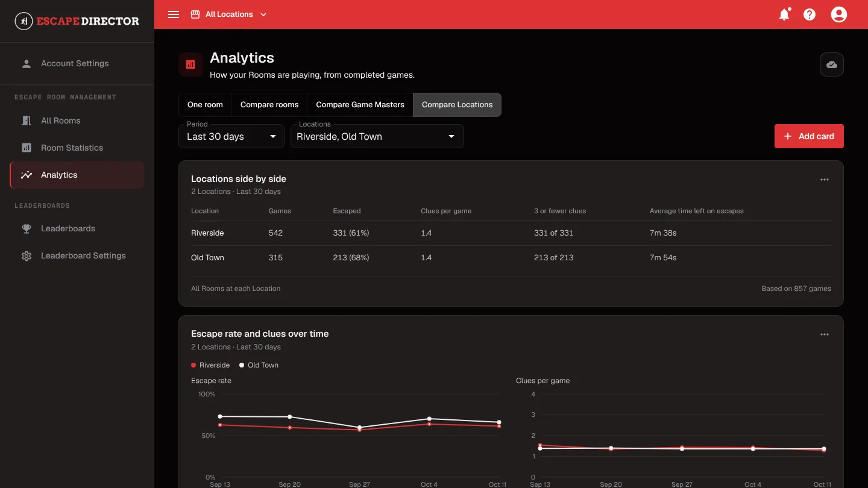The width and height of the screenshot is (868, 488).
Task: Click the 'Average time left on escapes' column header
Action: pyautogui.click(x=696, y=211)
